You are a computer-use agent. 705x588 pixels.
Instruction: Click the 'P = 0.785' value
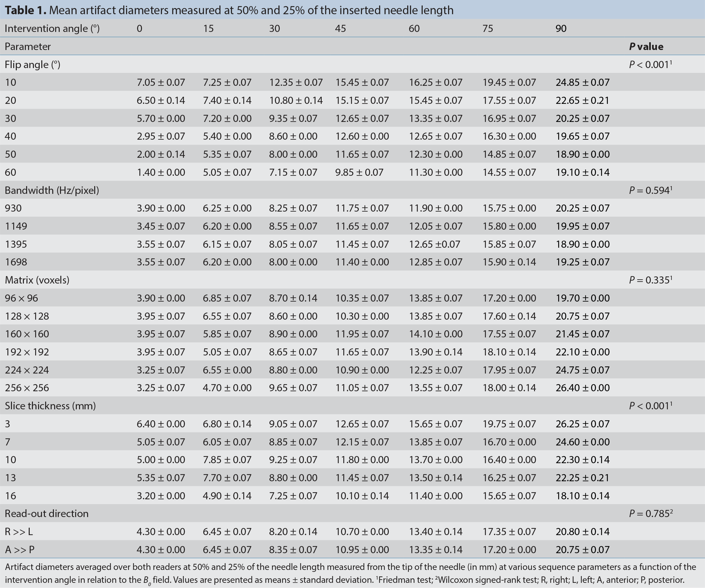pyautogui.click(x=651, y=514)
